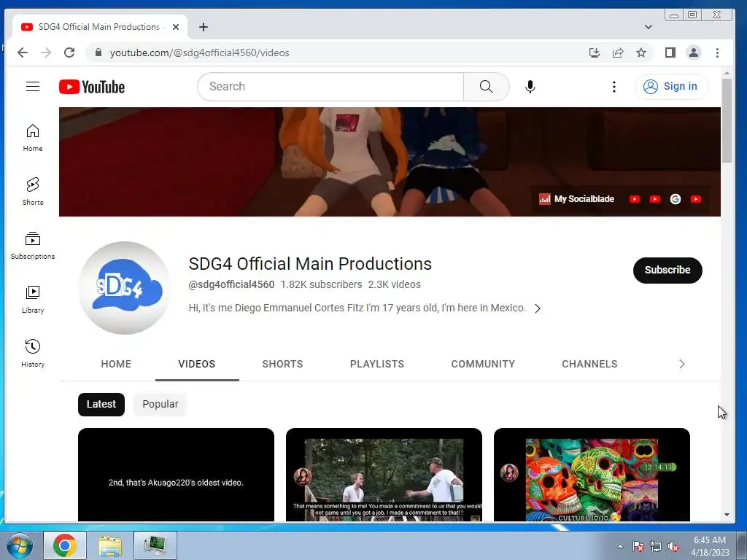Click the muted volume tray icon
The width and height of the screenshot is (747, 560).
(x=673, y=546)
